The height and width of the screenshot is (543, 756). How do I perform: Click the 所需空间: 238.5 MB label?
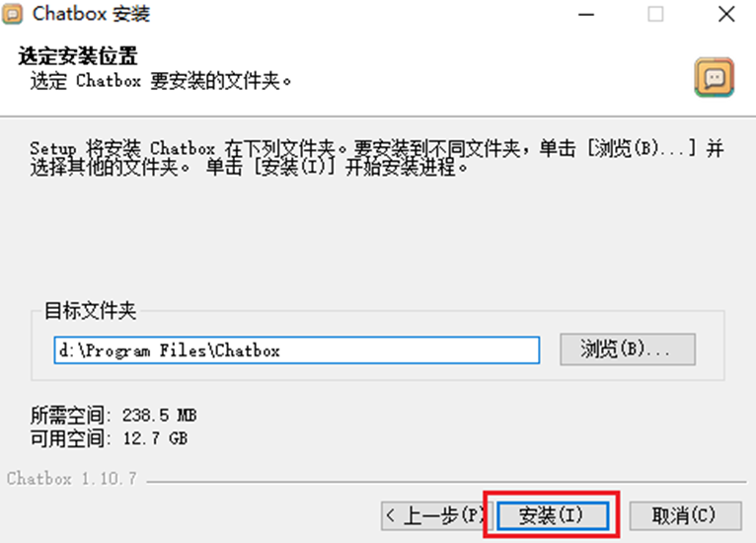[113, 416]
